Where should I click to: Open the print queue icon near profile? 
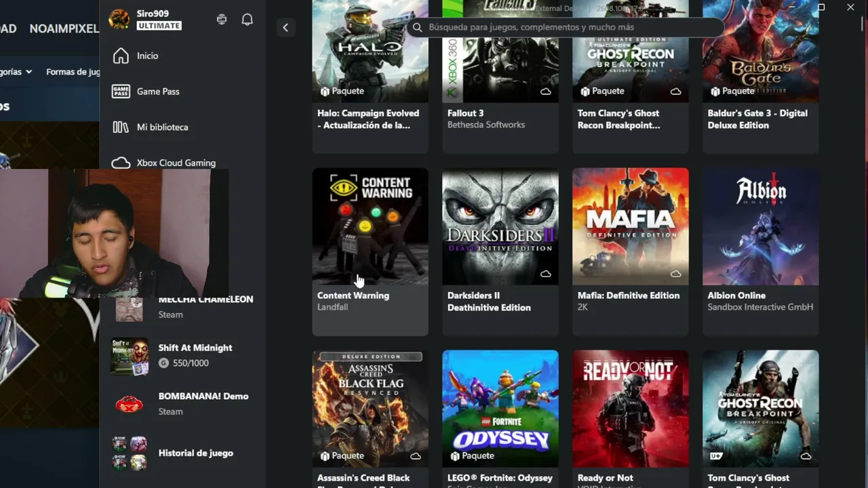(x=222, y=20)
